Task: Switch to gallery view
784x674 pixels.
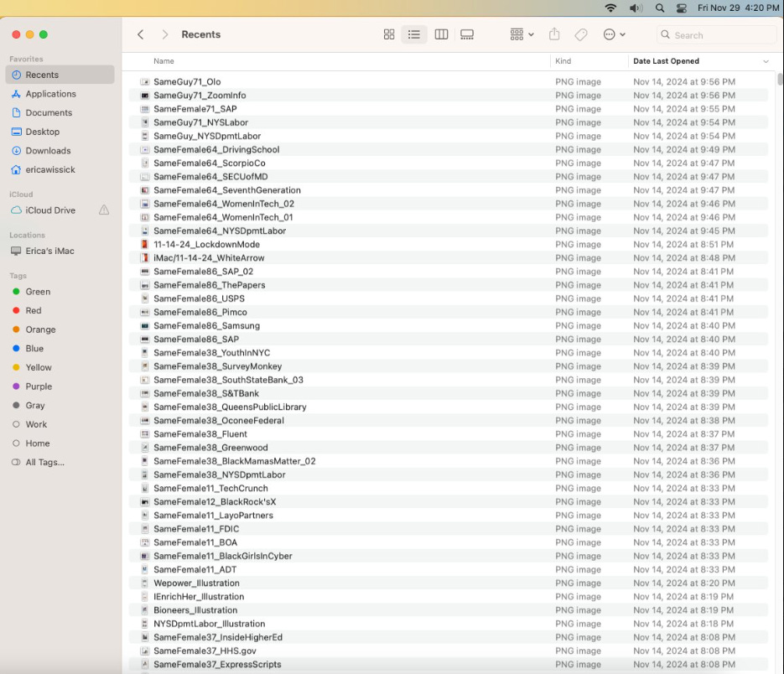Action: [x=467, y=34]
